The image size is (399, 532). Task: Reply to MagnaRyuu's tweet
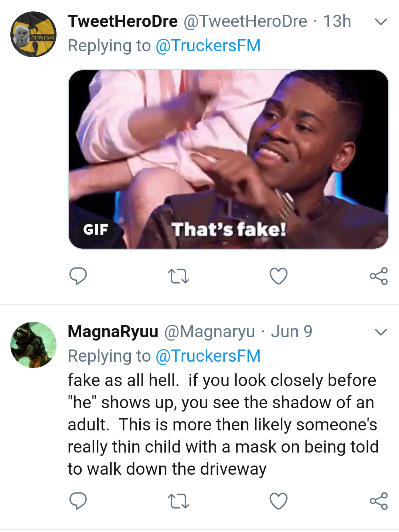point(78,501)
